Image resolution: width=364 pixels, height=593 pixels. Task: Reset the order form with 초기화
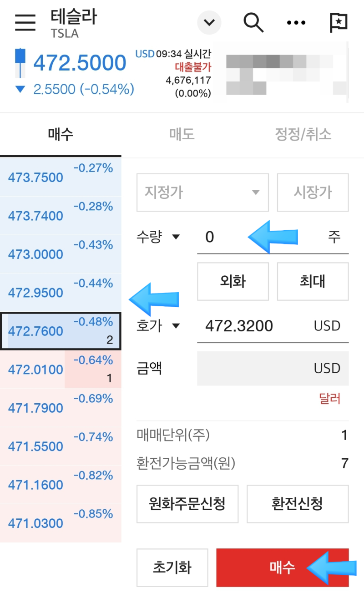coord(172,567)
